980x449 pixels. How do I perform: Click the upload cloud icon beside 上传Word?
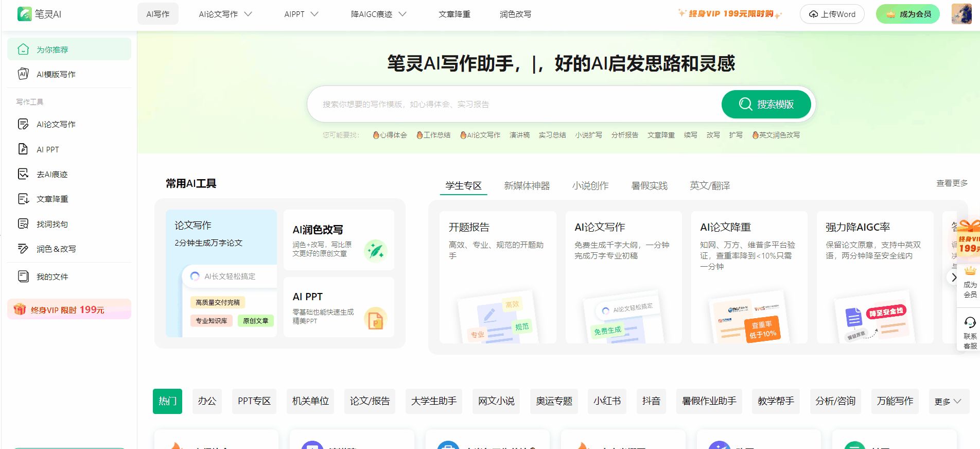click(813, 14)
